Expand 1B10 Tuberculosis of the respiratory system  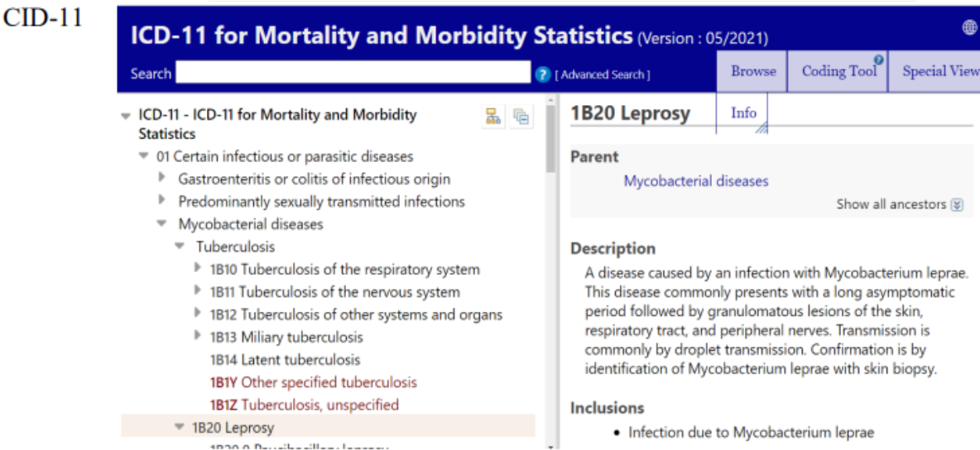tap(197, 269)
